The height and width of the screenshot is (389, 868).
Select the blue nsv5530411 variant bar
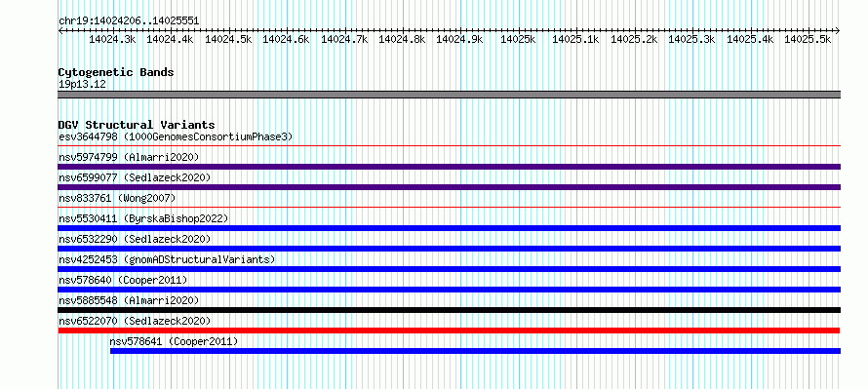click(450, 228)
